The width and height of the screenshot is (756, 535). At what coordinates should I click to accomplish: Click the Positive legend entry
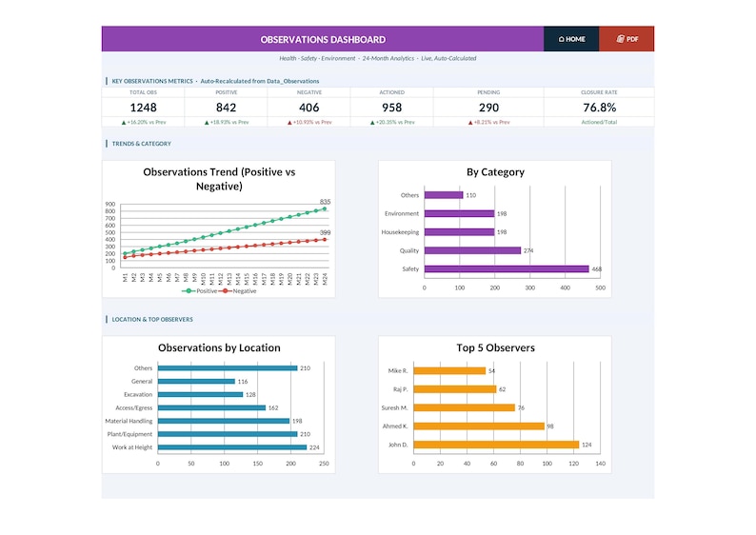tap(200, 291)
